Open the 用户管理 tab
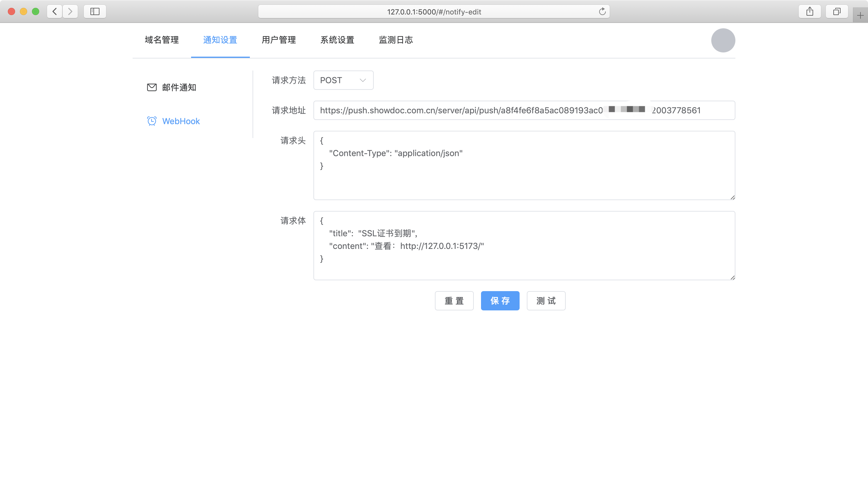Image resolution: width=868 pixels, height=487 pixels. click(x=279, y=40)
